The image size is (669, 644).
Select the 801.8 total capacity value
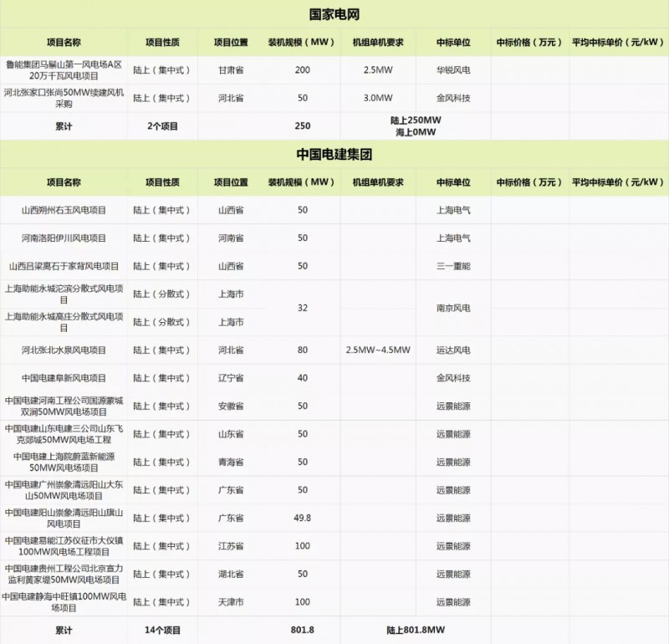pyautogui.click(x=302, y=630)
